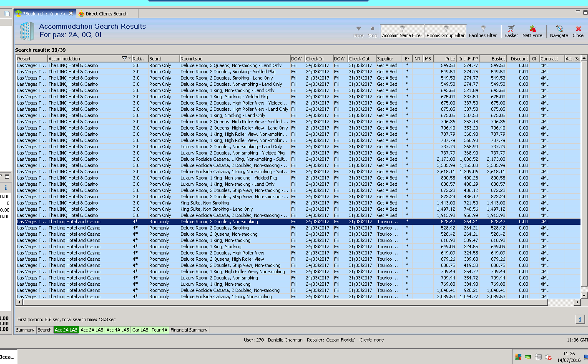Click the AVG antivirus tray icon

(518, 357)
